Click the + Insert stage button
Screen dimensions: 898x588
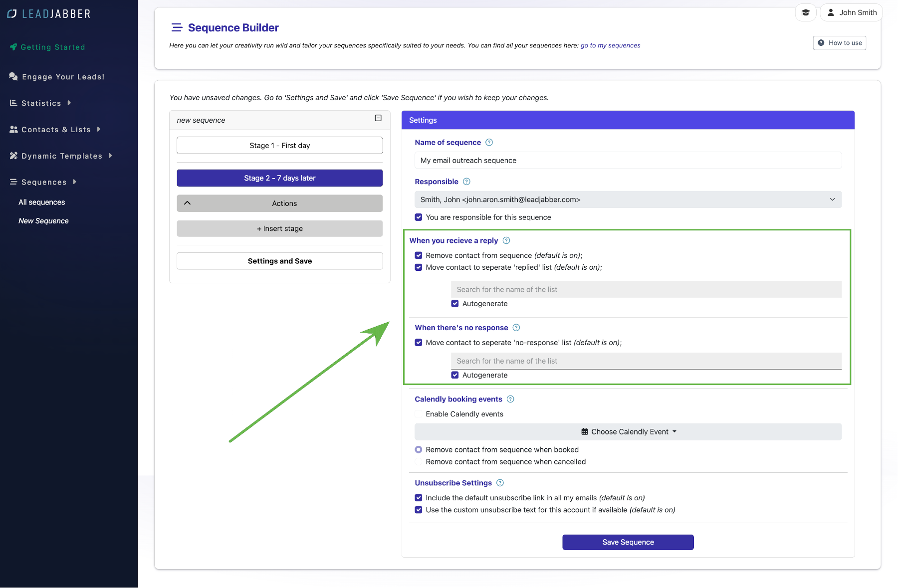[x=280, y=228]
